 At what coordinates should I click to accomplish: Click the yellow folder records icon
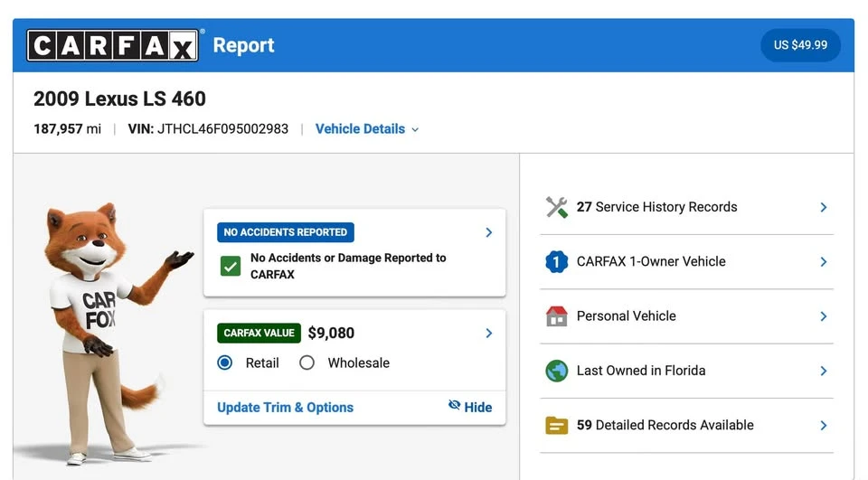pyautogui.click(x=556, y=425)
